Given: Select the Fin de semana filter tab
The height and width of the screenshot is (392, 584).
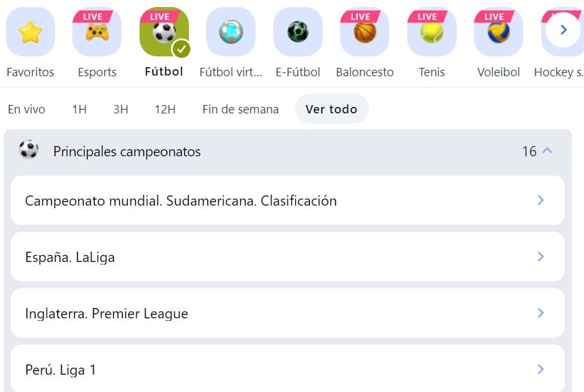Looking at the screenshot, I should pos(240,109).
